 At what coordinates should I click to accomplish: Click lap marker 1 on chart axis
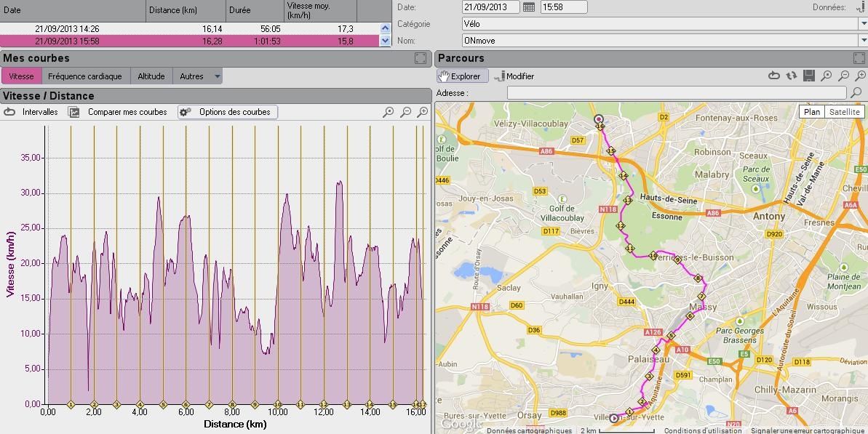click(71, 405)
